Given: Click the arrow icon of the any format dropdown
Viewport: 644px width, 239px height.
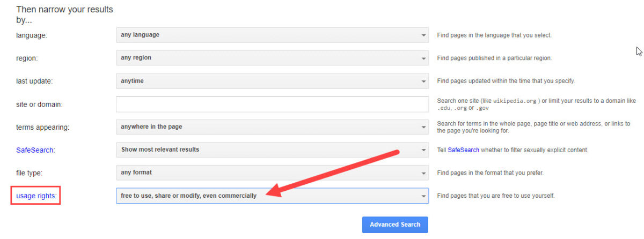Looking at the screenshot, I should (x=423, y=173).
